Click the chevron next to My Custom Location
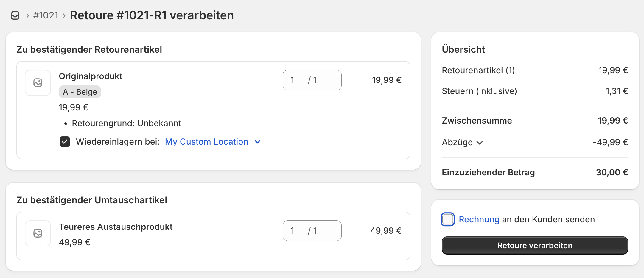 [258, 142]
